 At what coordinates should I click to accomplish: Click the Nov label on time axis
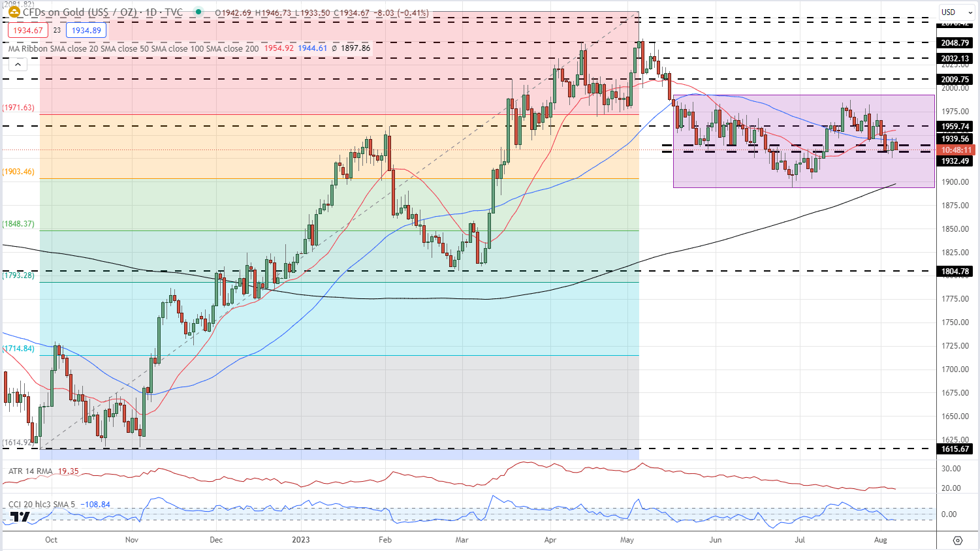[132, 540]
